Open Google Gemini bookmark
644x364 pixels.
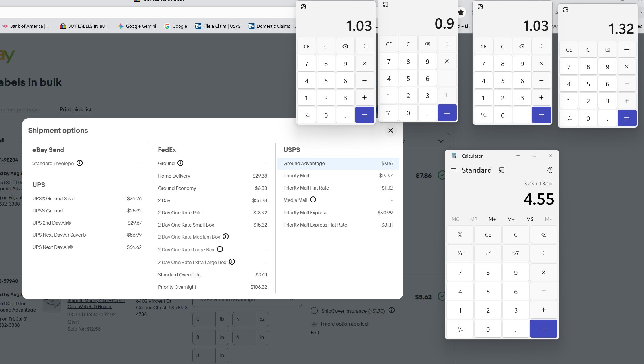coord(137,26)
